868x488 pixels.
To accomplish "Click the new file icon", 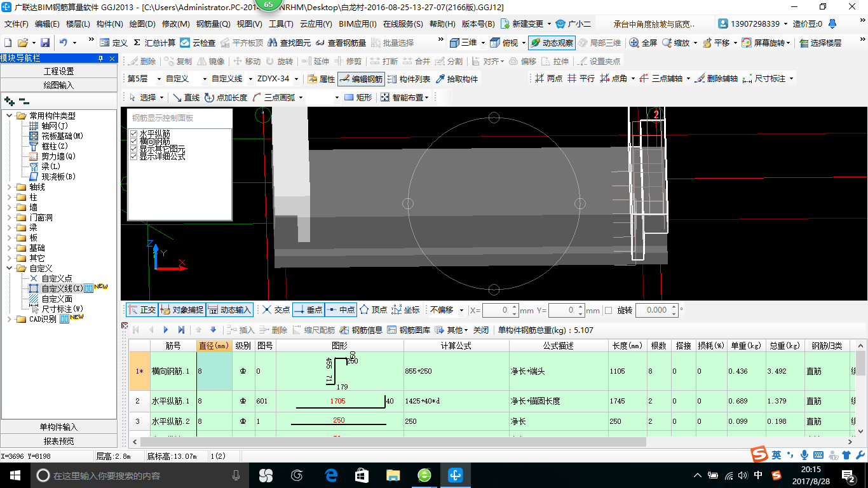I will (8, 43).
